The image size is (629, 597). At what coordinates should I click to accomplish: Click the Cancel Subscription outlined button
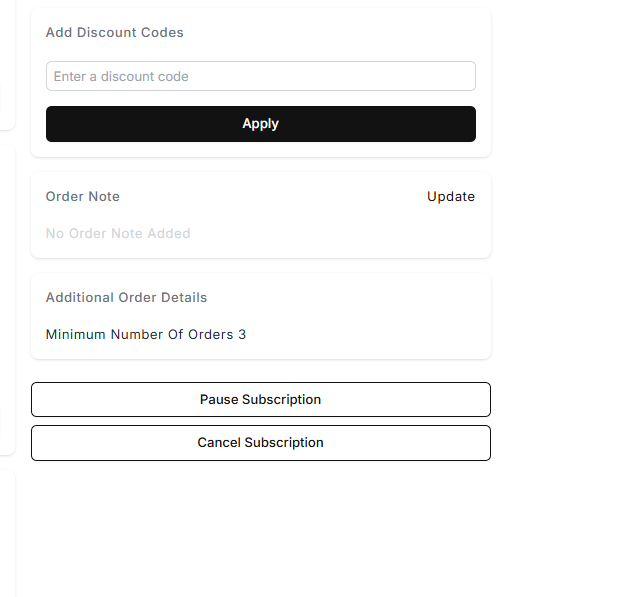pos(260,442)
